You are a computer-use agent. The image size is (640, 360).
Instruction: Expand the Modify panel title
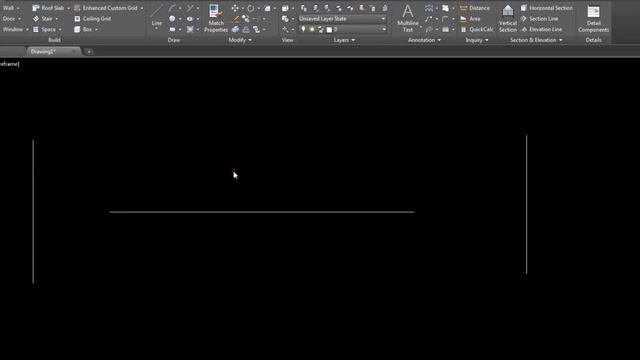(x=240, y=40)
